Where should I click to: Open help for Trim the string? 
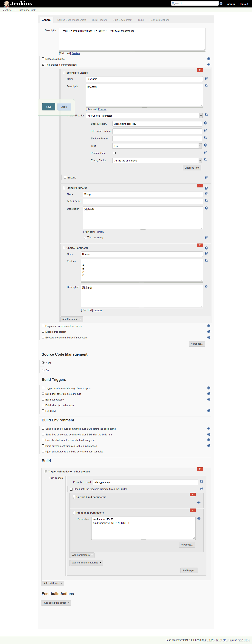(x=206, y=238)
